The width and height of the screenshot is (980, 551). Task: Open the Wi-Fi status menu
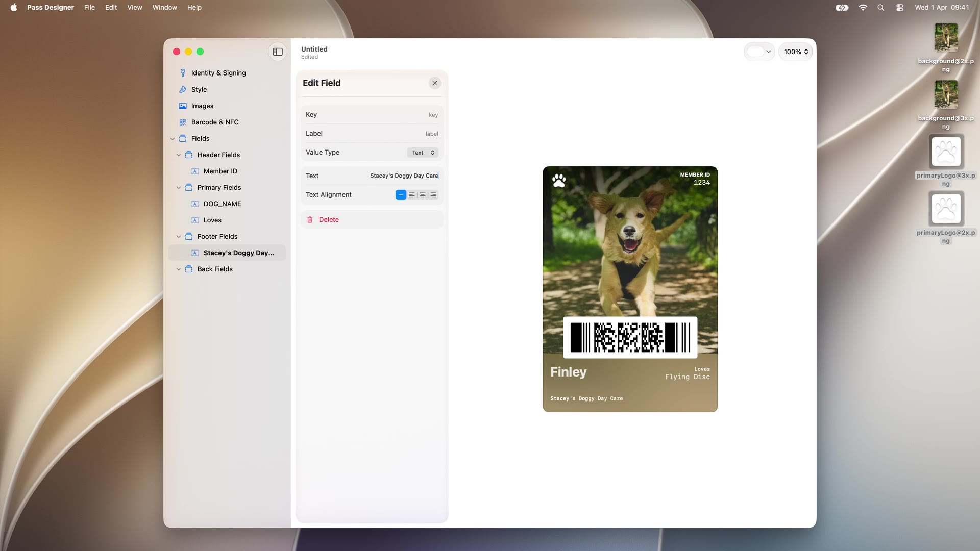pos(863,7)
